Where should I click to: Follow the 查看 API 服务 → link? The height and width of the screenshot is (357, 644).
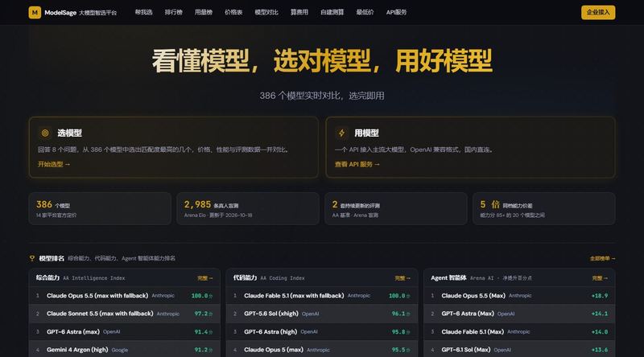pos(357,164)
